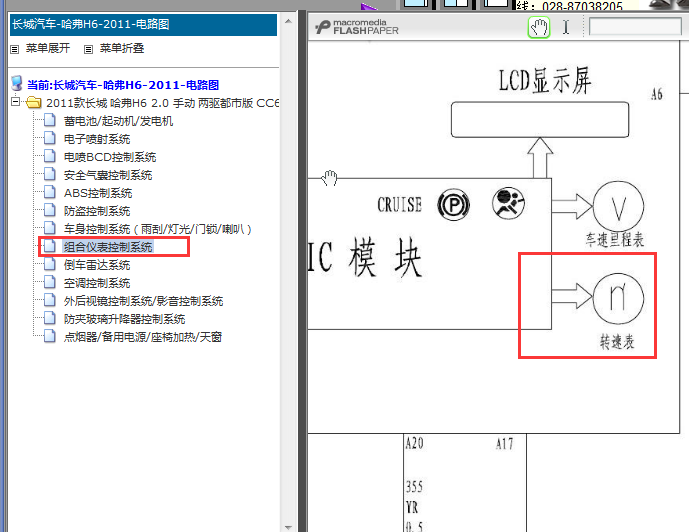Click the 长城汽车-哈弗H6-2011-电路图 header bar
The height and width of the screenshot is (532, 689).
[x=143, y=24]
